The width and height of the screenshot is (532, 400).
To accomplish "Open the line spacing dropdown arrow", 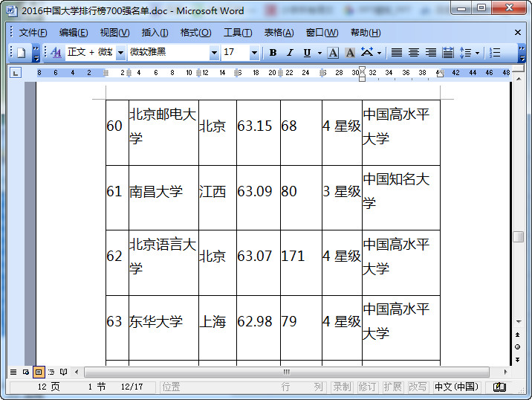I will pyautogui.click(x=477, y=53).
